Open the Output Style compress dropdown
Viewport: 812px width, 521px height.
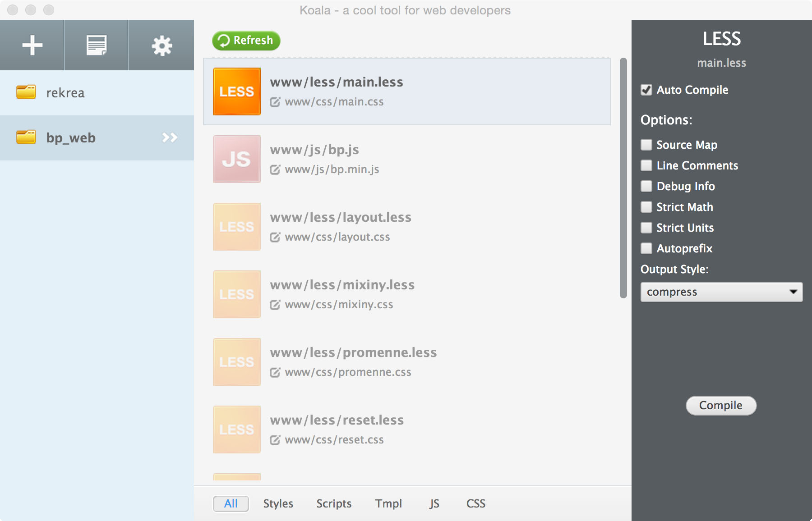(721, 292)
